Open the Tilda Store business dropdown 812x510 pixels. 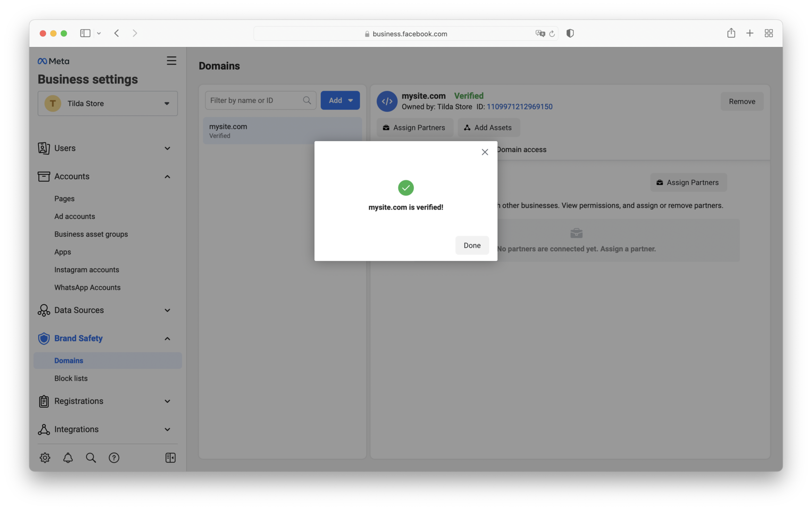pyautogui.click(x=108, y=103)
